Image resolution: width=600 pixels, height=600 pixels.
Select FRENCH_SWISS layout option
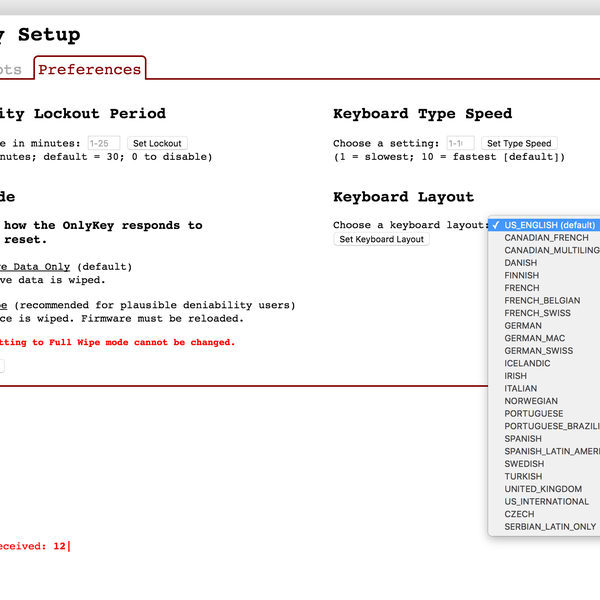click(544, 313)
